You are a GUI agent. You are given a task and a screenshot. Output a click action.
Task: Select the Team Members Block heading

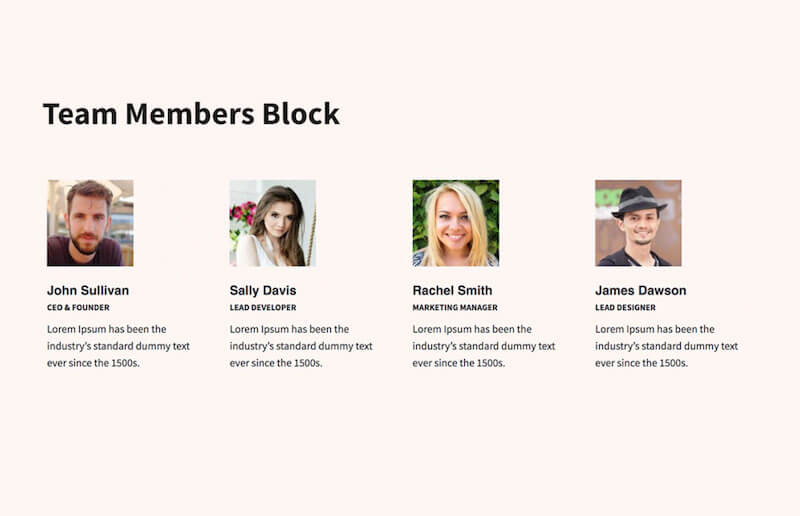tap(191, 114)
